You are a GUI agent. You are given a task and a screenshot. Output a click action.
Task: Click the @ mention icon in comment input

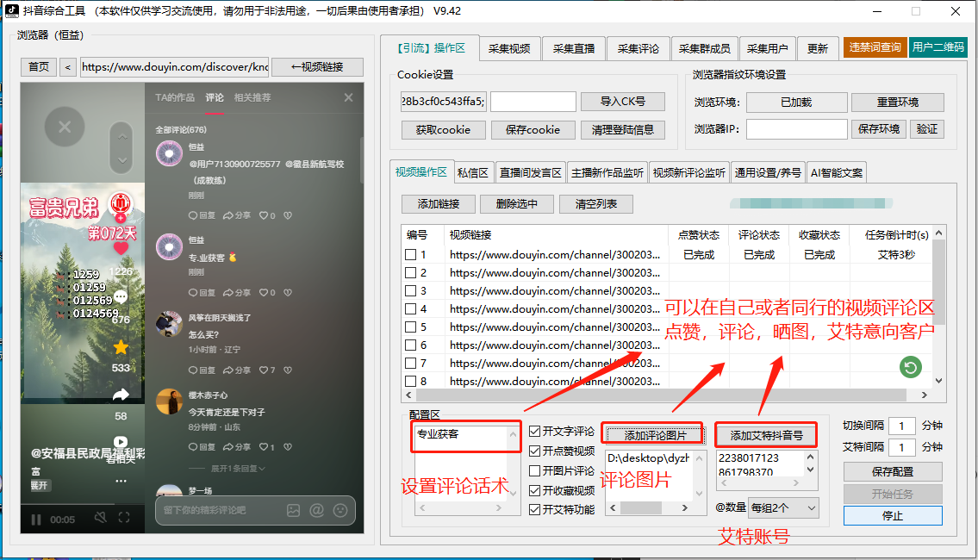(316, 511)
